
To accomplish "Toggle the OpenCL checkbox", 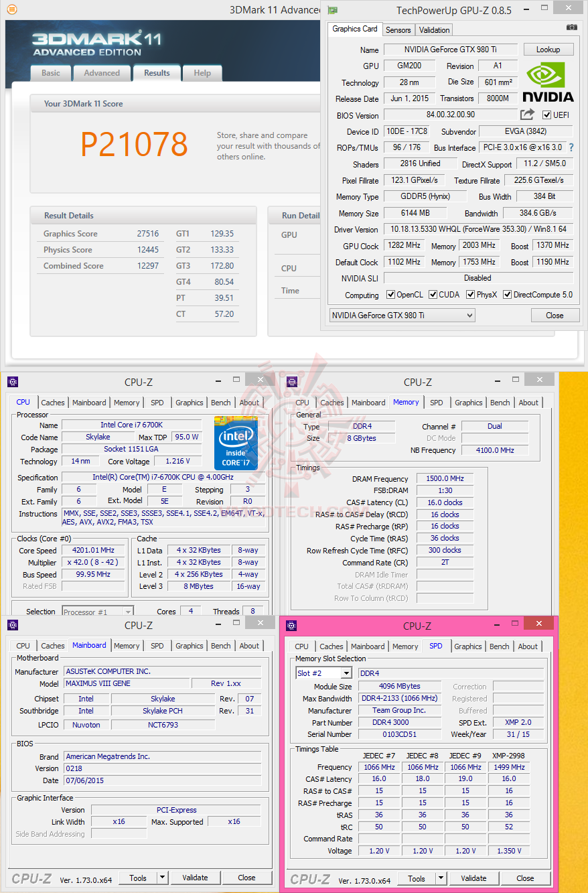I will point(391,295).
